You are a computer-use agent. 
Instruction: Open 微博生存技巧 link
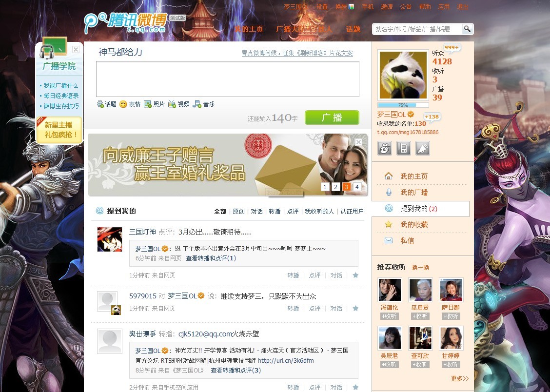(61, 106)
